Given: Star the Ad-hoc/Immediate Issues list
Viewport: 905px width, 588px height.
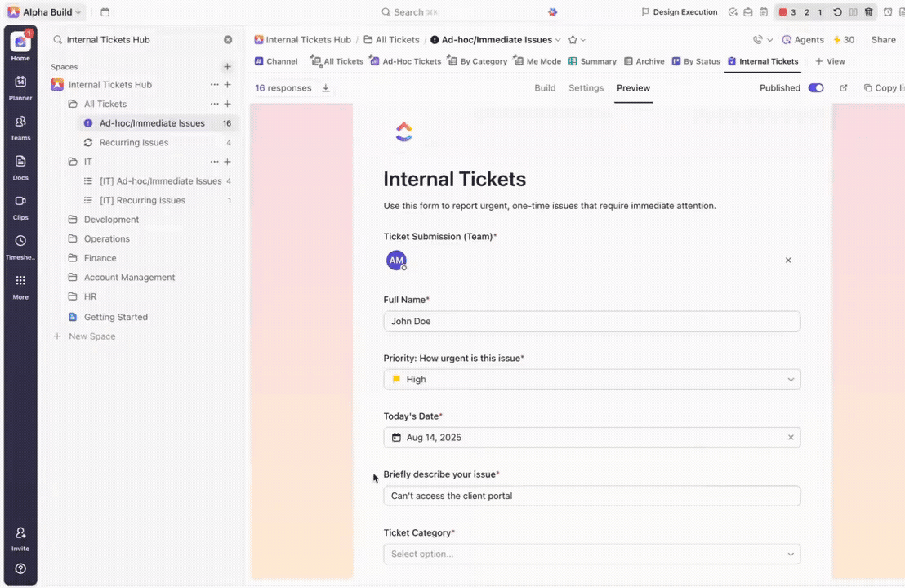Looking at the screenshot, I should coord(573,40).
